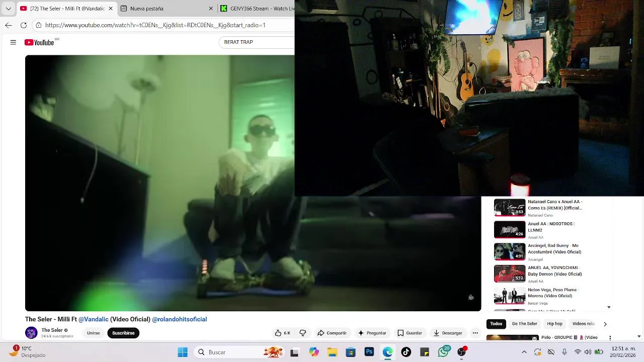Play Arcángel, Bad Bunny Me Acostumbré thumbnail
Screen dimensions: 644x362
click(510, 252)
